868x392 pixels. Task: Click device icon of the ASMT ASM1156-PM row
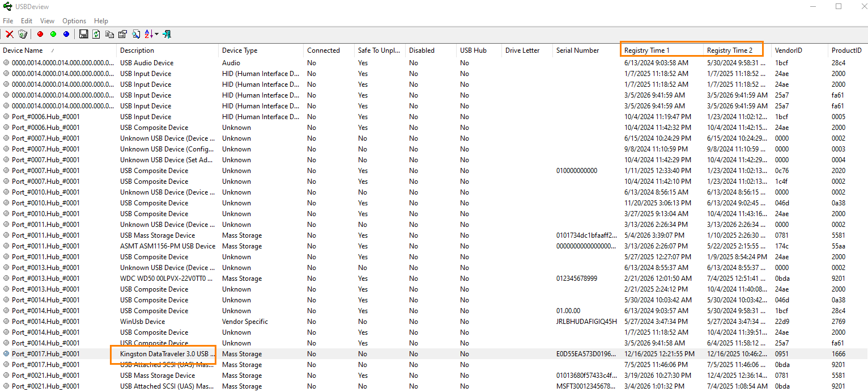click(x=6, y=246)
